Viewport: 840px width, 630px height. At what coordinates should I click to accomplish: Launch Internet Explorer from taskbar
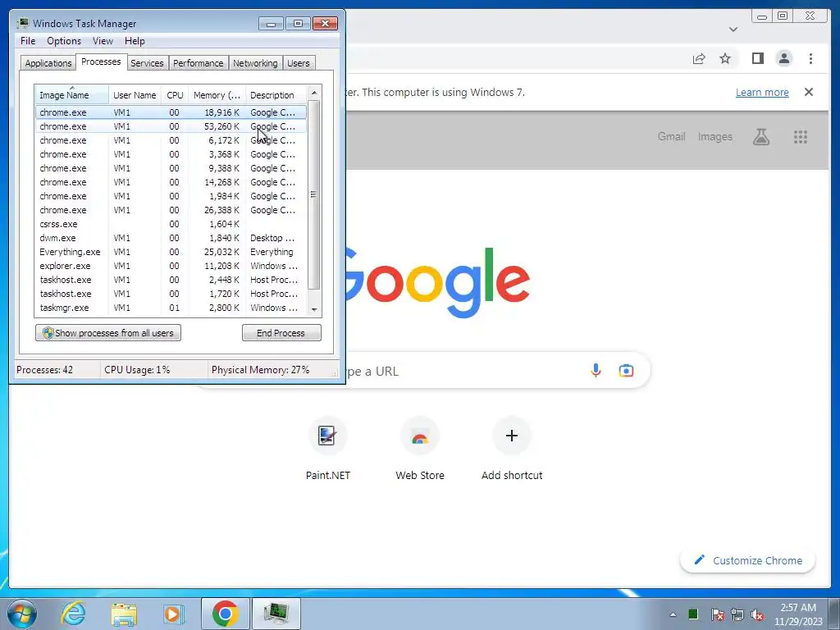tap(73, 614)
